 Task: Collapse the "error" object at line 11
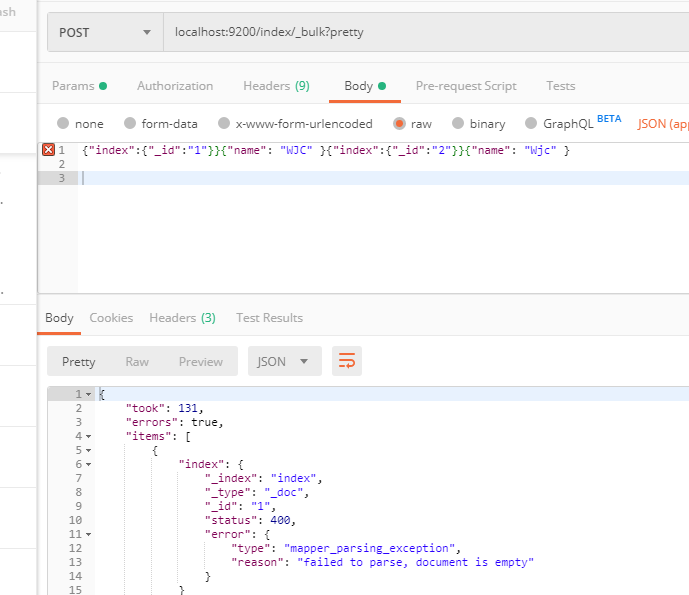88,534
